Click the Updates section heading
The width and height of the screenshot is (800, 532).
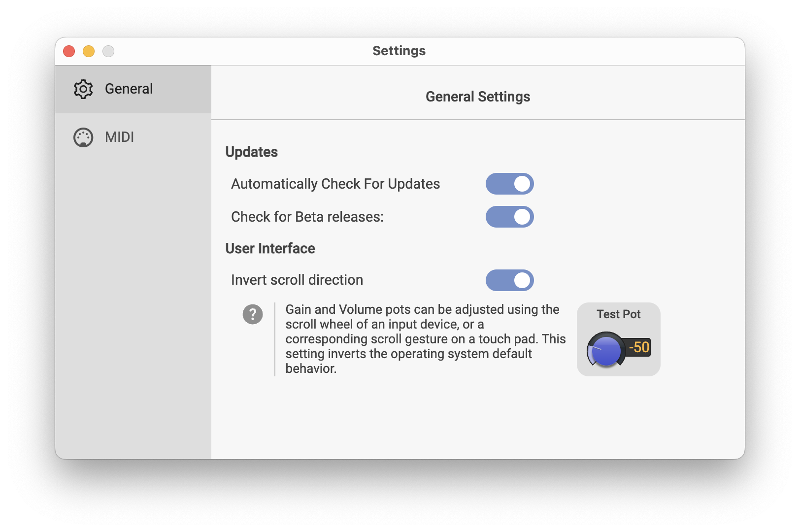click(252, 152)
